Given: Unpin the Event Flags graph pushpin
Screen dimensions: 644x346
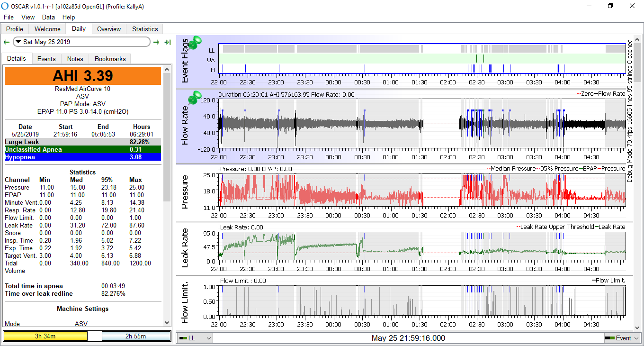Looking at the screenshot, I should pyautogui.click(x=195, y=43).
